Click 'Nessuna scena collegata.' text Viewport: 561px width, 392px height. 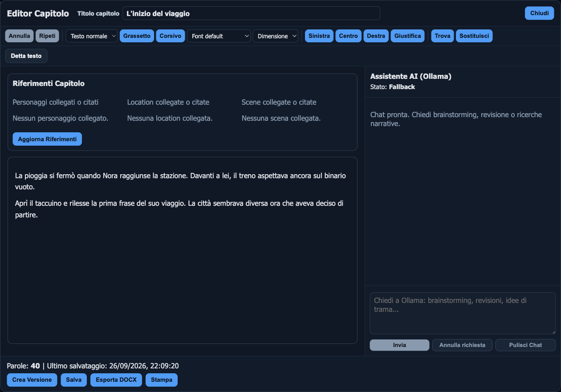(x=281, y=118)
